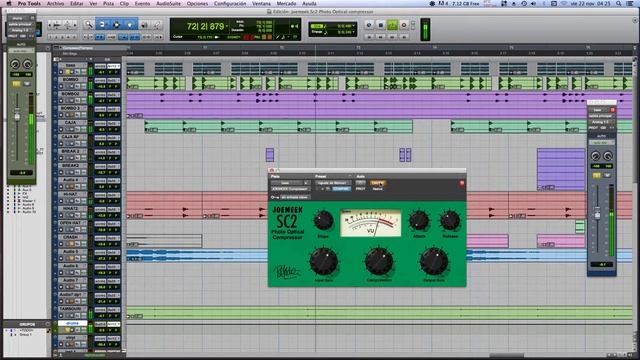Click the Input Gain knob

pyautogui.click(x=324, y=262)
